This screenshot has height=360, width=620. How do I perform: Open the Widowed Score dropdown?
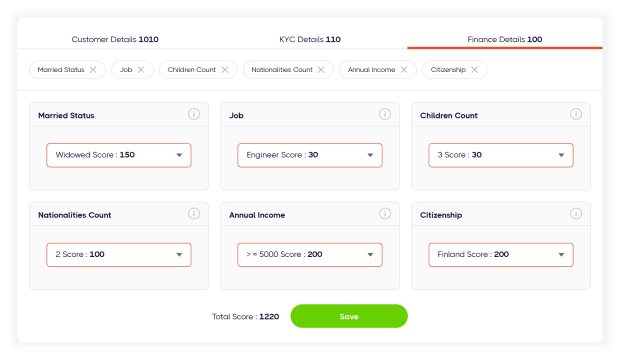pos(119,155)
